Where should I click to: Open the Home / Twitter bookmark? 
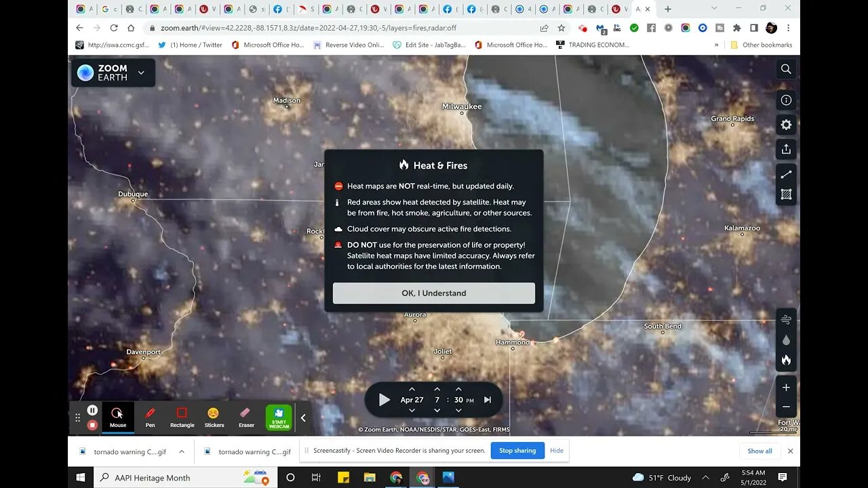pos(190,45)
